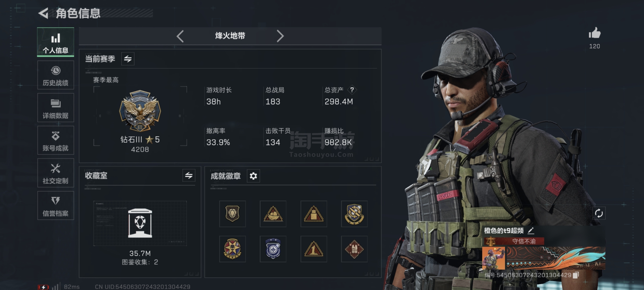The height and width of the screenshot is (290, 644).
Task: Toggle the 收藏室 swap arrows button
Action: 189,175
